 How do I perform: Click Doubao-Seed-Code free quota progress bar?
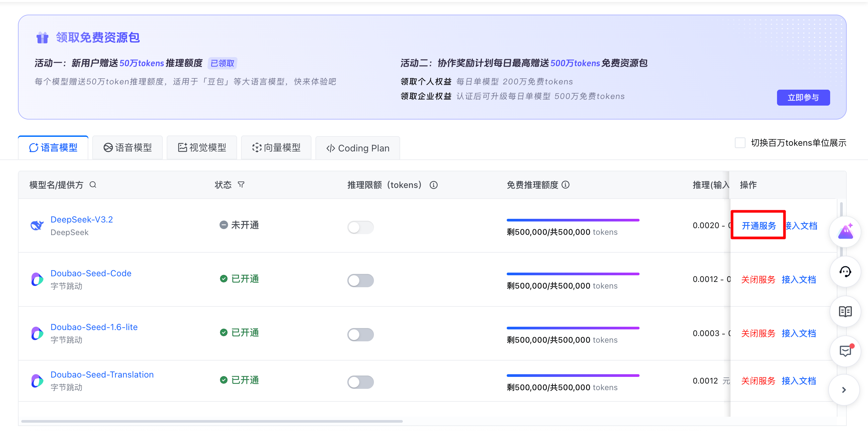point(573,274)
